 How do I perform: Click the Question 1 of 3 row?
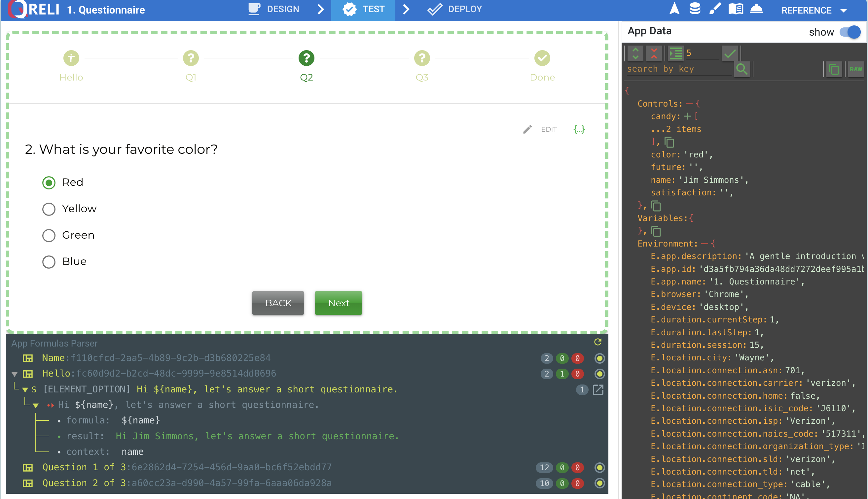point(307,467)
